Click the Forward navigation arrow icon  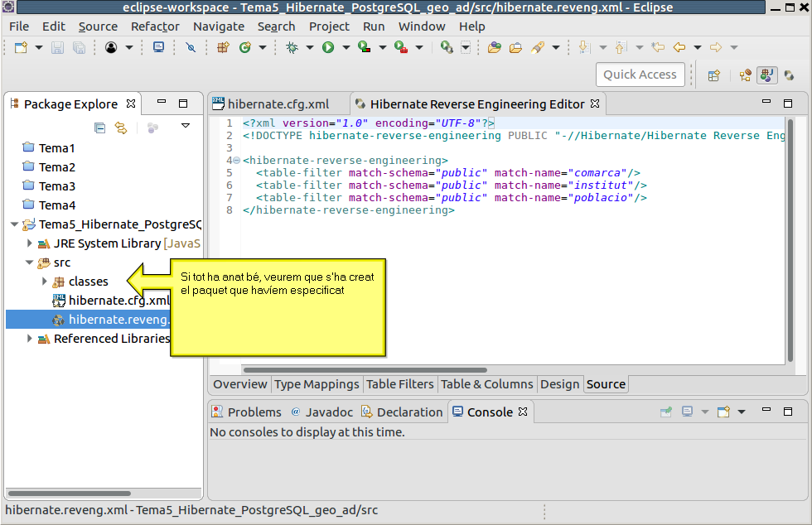[716, 48]
